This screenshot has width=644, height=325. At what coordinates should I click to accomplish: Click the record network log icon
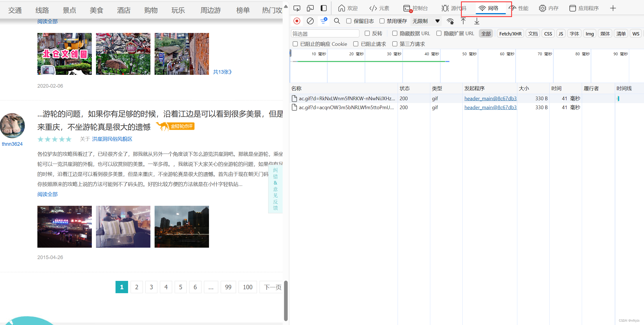coord(297,21)
